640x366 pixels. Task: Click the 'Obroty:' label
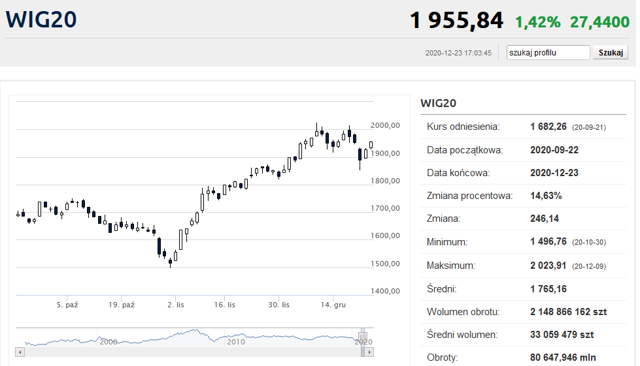click(x=442, y=357)
